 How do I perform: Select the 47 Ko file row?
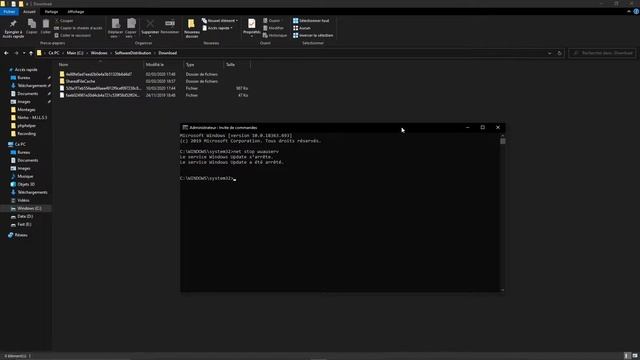pyautogui.click(x=153, y=95)
